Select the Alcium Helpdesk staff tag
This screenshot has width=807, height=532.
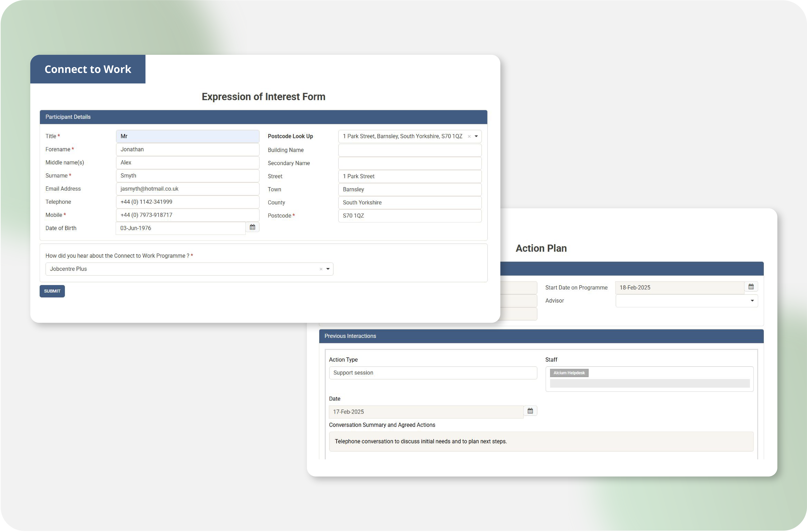[x=569, y=373]
